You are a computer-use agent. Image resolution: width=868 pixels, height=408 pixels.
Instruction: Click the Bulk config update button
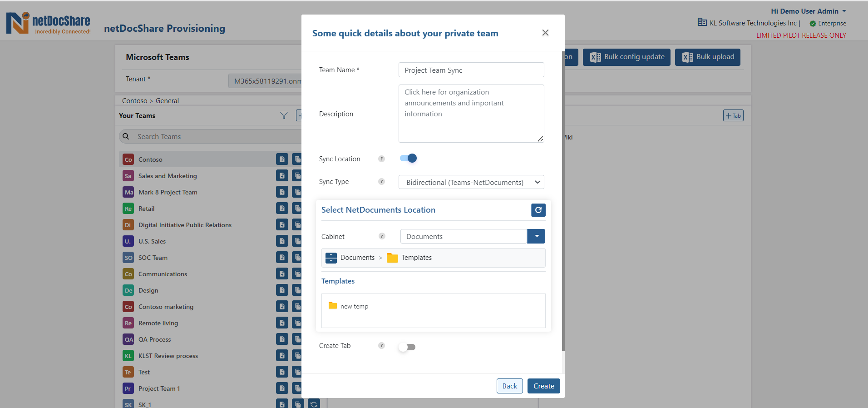coord(626,57)
